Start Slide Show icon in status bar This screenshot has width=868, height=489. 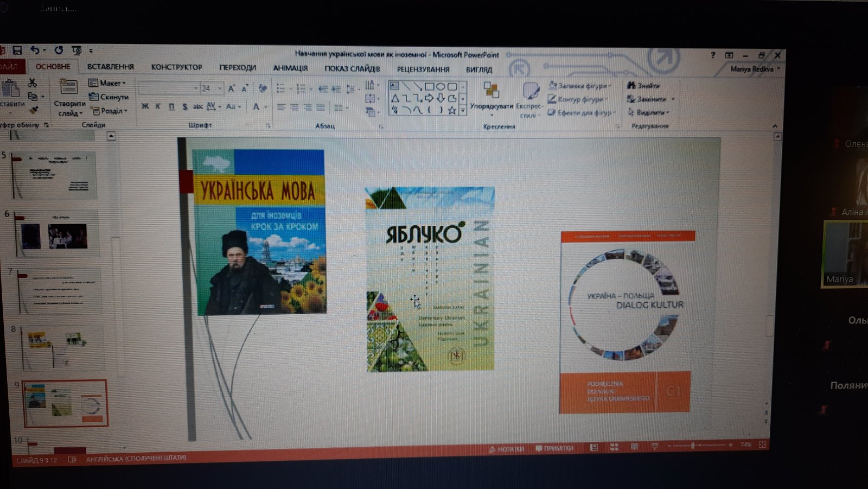point(654,446)
